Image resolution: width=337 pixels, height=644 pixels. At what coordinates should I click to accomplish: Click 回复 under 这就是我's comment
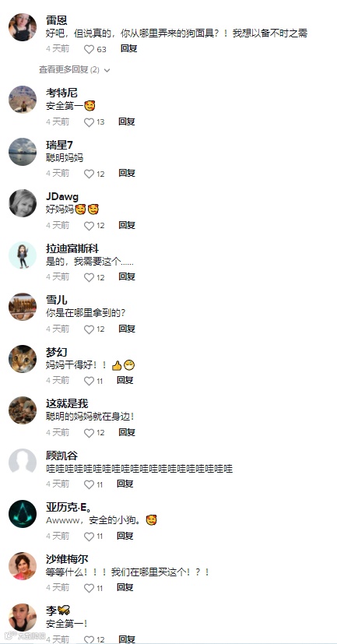point(127,432)
